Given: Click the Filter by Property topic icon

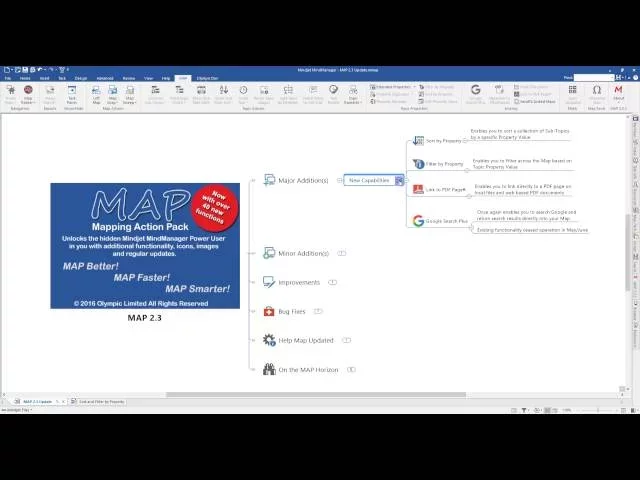Looking at the screenshot, I should pyautogui.click(x=418, y=164).
